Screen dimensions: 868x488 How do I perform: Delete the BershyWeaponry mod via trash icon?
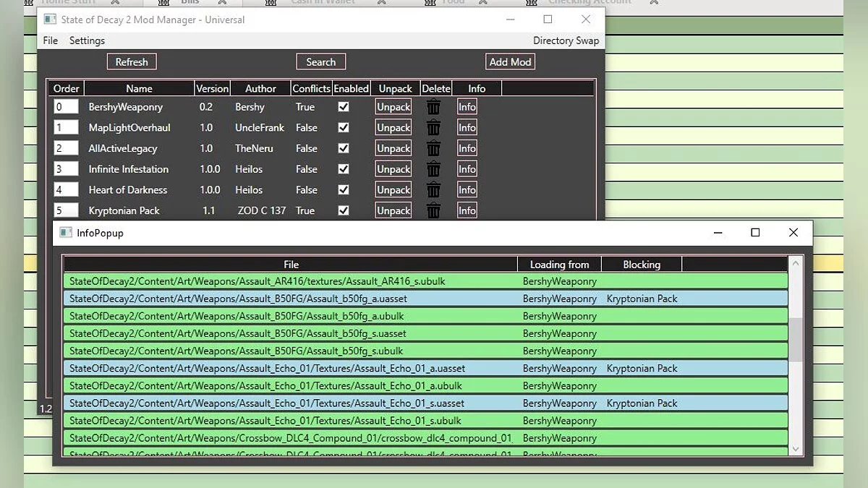coord(433,107)
